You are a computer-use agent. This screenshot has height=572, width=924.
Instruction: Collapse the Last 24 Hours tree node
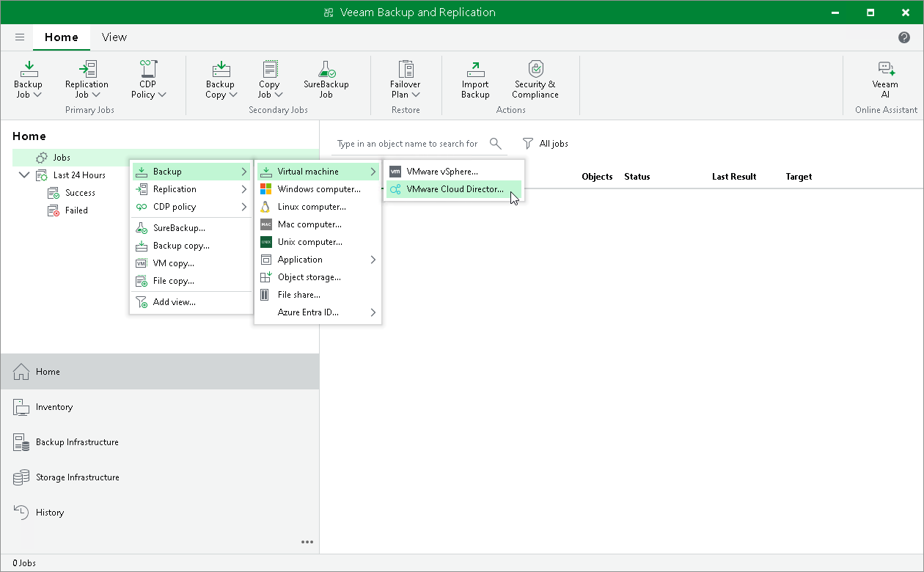point(23,175)
